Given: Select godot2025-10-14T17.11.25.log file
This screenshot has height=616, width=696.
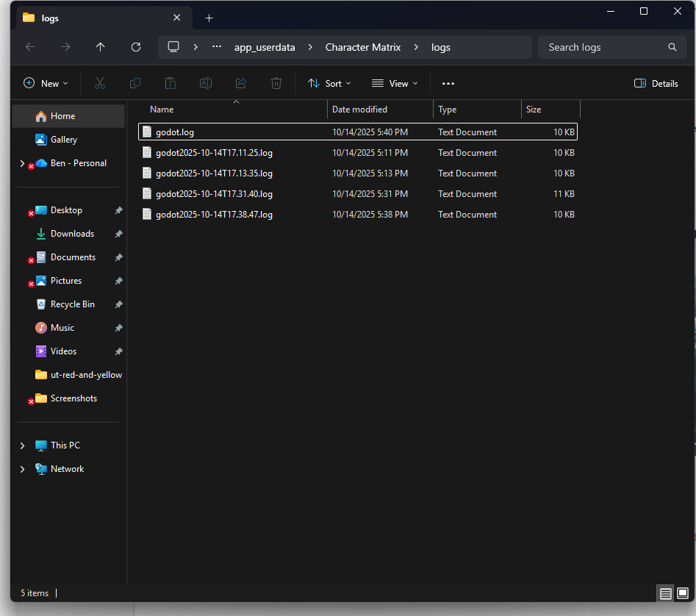Looking at the screenshot, I should (x=358, y=153).
